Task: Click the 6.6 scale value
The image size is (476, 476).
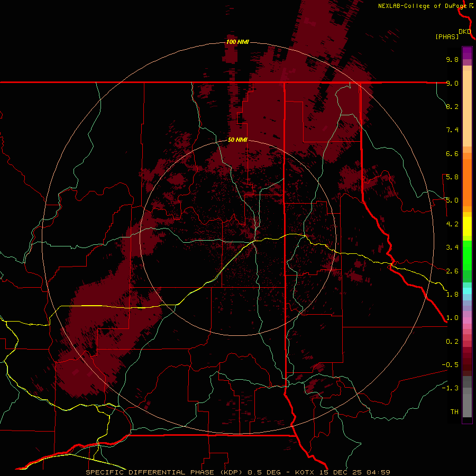Action: pos(452,153)
